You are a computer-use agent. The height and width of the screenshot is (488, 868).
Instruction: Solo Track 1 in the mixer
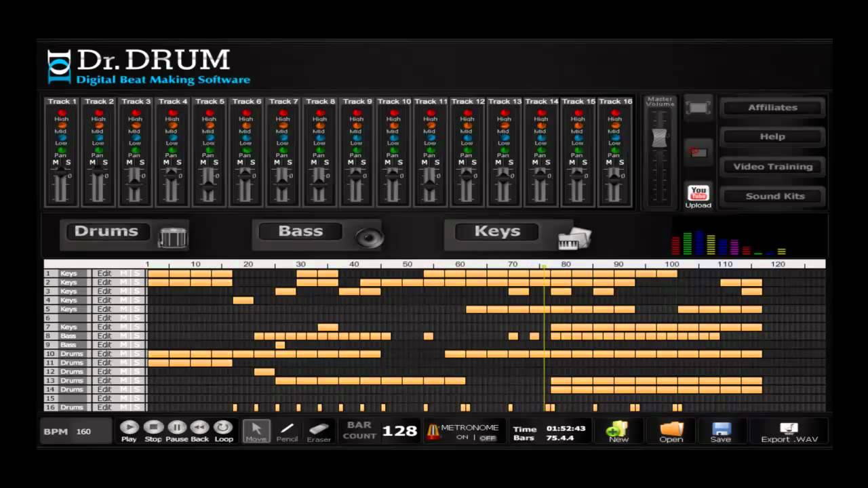click(x=68, y=163)
